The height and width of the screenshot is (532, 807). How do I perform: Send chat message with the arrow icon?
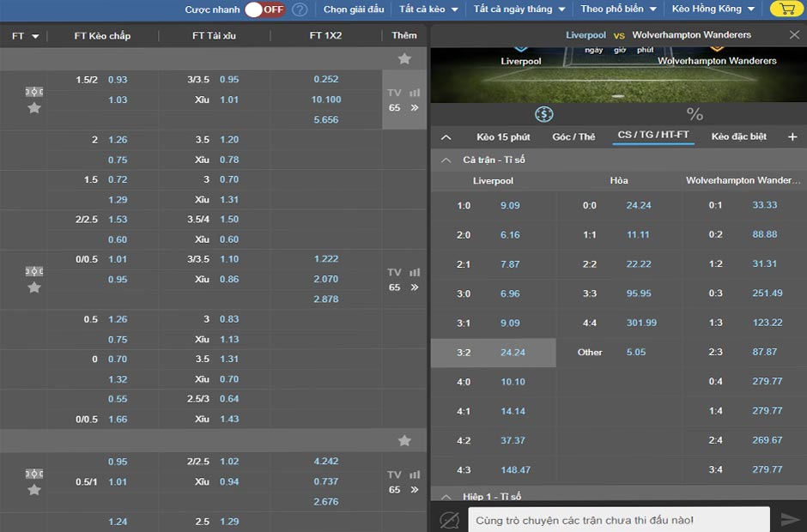coord(790,520)
